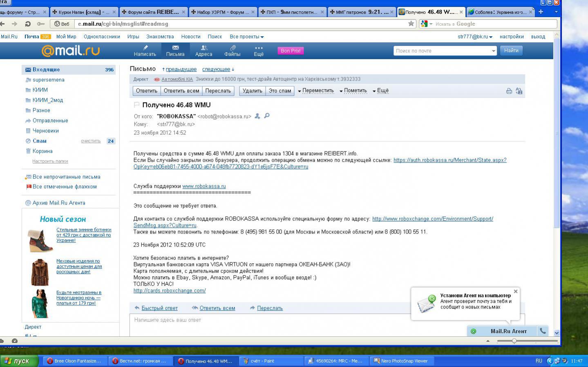Expand the Пометить dropdown
This screenshot has width=588, height=367.
[x=353, y=91]
